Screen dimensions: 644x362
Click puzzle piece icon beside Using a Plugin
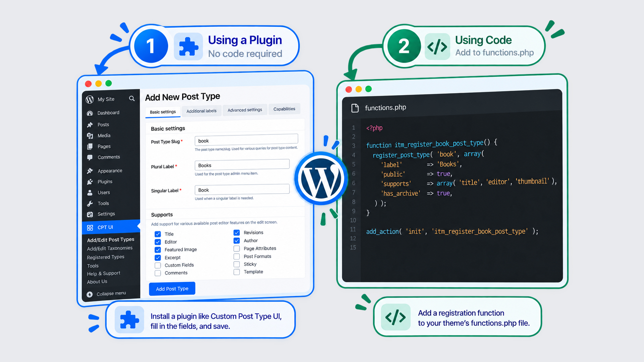click(189, 46)
